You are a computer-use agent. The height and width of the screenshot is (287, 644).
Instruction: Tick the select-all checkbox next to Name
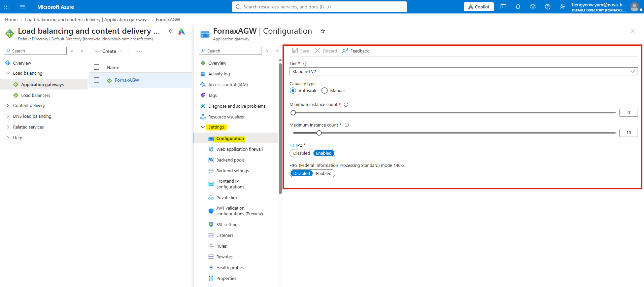pos(97,67)
